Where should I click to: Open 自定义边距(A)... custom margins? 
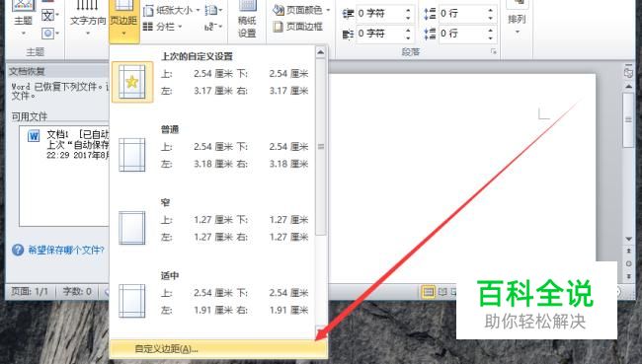click(218, 349)
